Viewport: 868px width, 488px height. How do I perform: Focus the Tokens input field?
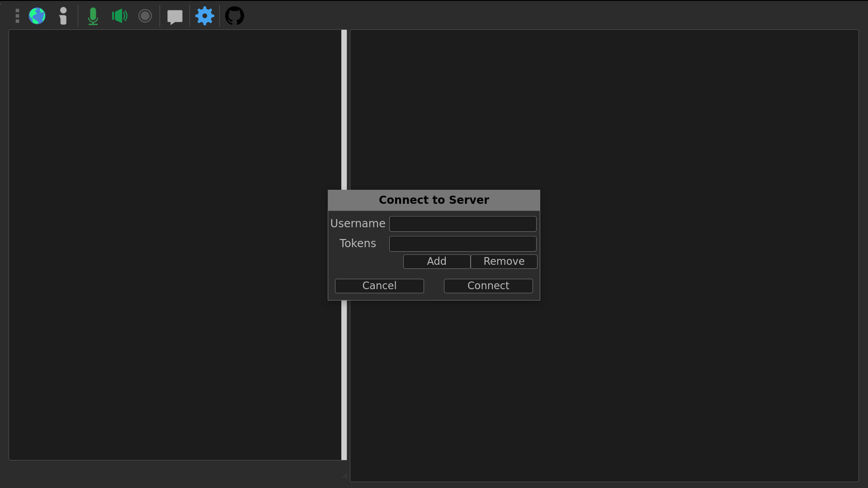(x=462, y=244)
